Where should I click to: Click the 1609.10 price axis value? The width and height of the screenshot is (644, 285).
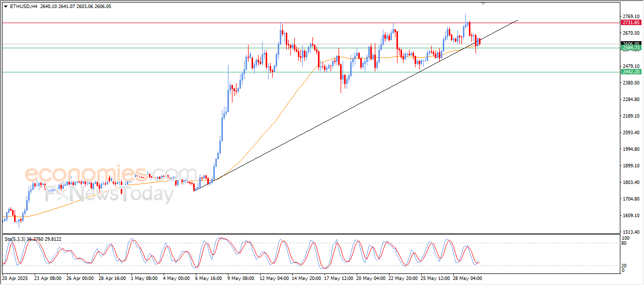click(x=631, y=216)
